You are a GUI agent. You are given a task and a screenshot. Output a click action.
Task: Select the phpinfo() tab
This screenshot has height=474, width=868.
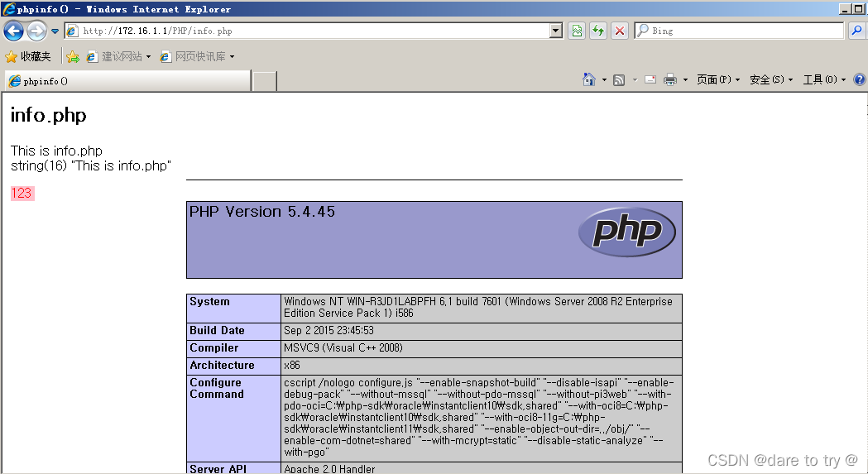[128, 81]
